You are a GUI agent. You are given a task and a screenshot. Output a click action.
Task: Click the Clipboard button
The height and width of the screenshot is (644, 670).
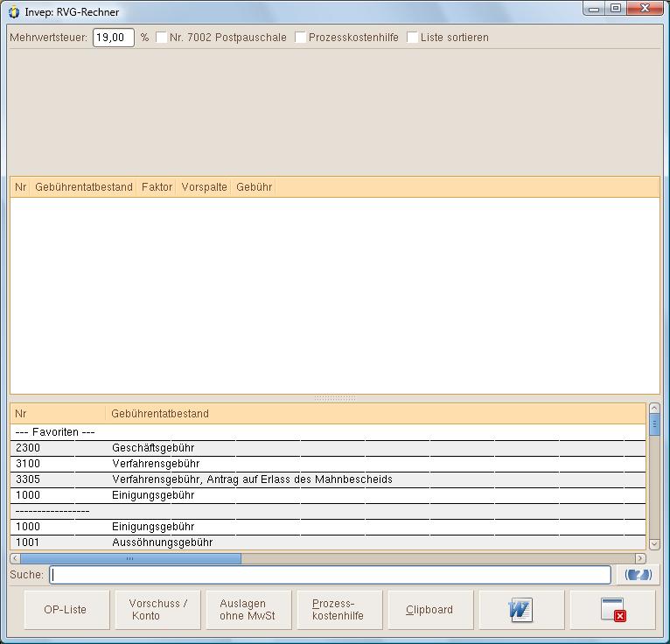click(430, 610)
